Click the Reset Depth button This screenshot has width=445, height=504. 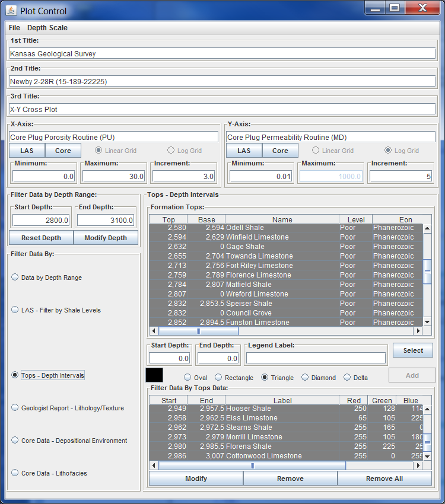[41, 238]
